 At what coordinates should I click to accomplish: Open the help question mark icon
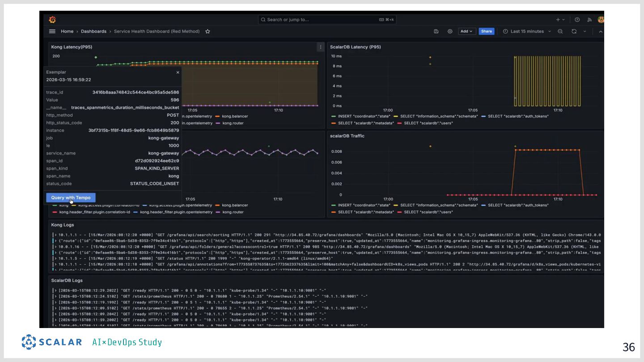(577, 20)
